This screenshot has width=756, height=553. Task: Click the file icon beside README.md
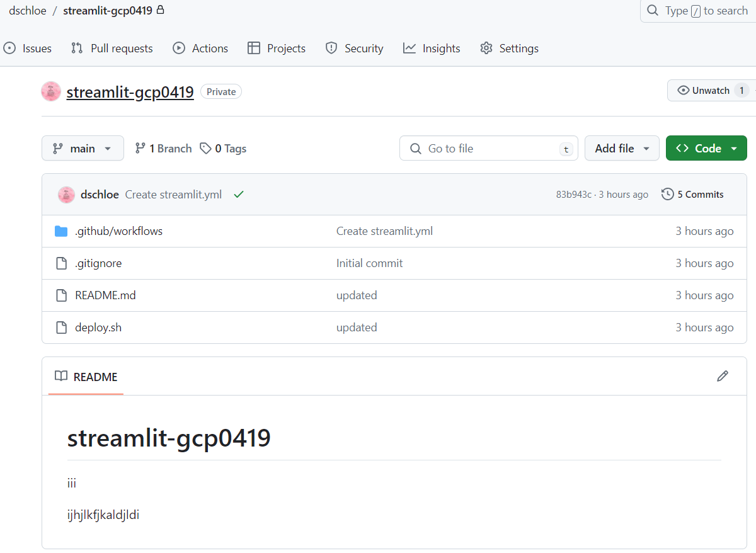click(61, 295)
